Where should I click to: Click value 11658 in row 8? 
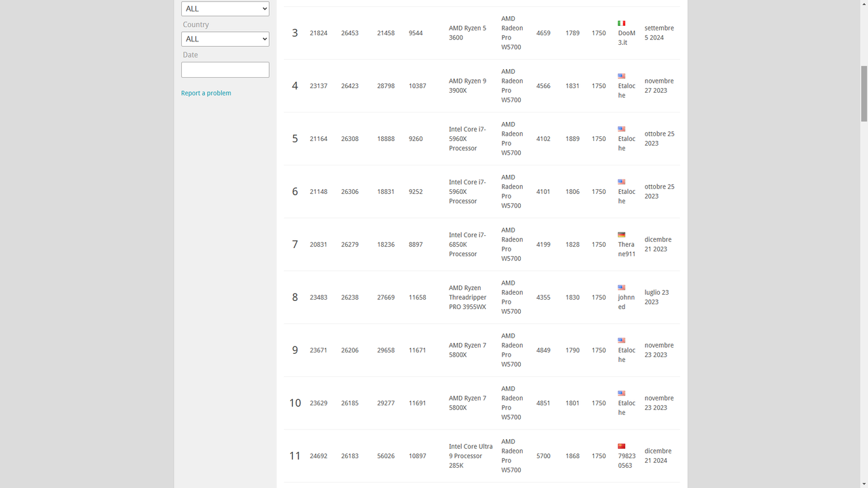pos(418,298)
